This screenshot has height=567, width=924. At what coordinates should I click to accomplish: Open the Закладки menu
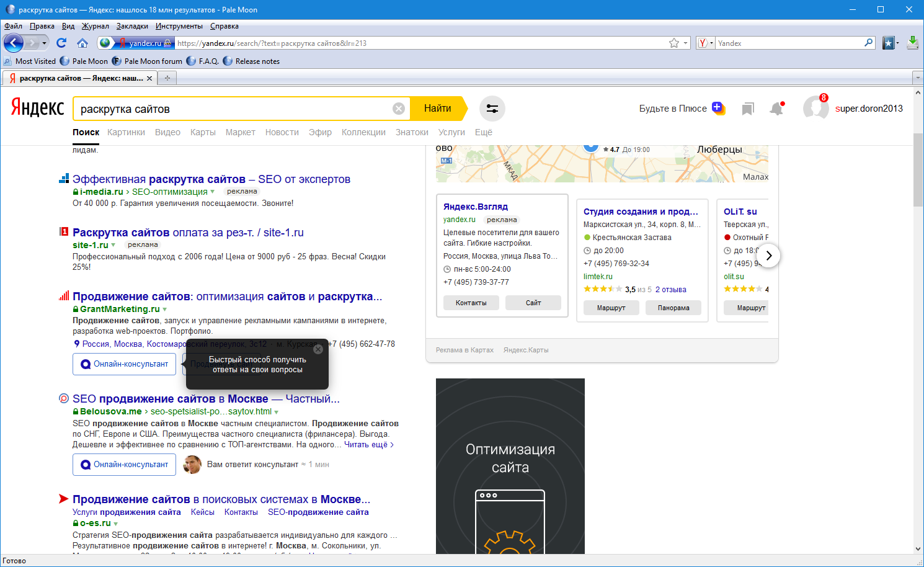(132, 26)
